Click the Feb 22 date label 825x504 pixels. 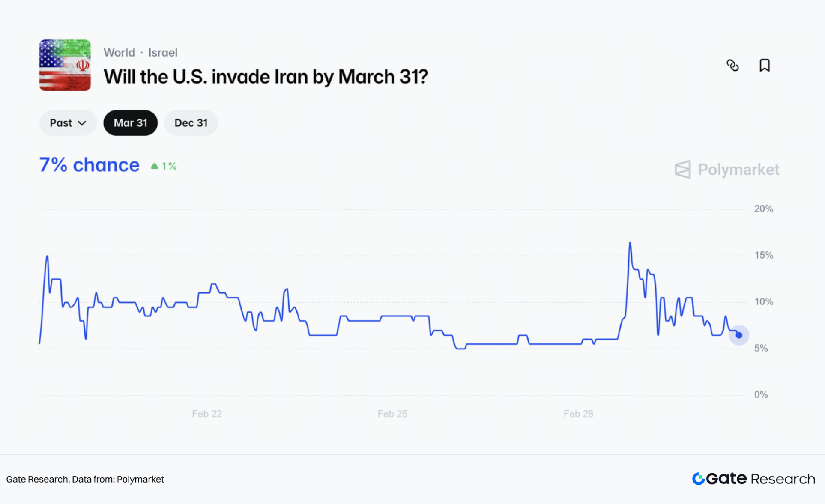(x=207, y=414)
